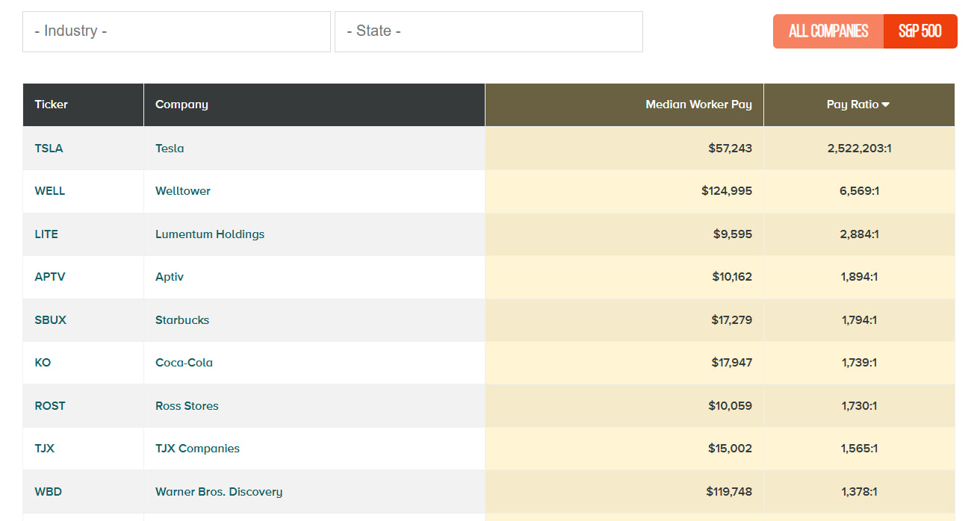Screen dimensions: 980x521
Task: Select Lumentum median pay $9,595
Action: tap(733, 234)
